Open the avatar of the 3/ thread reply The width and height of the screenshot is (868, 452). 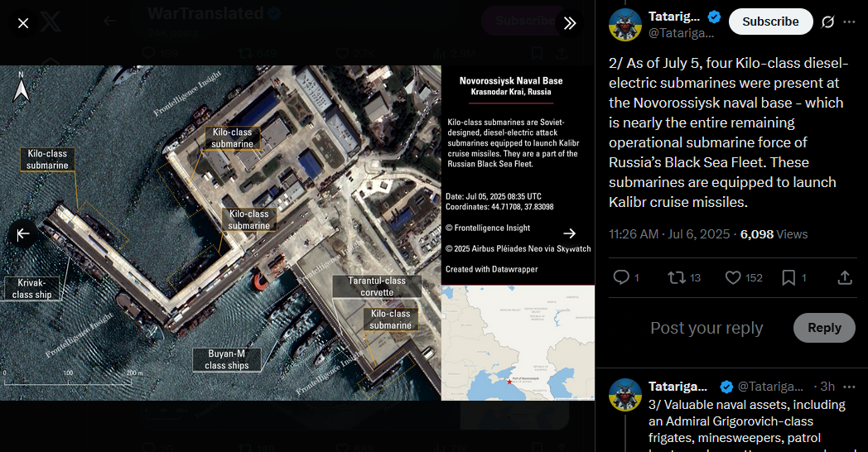click(625, 395)
